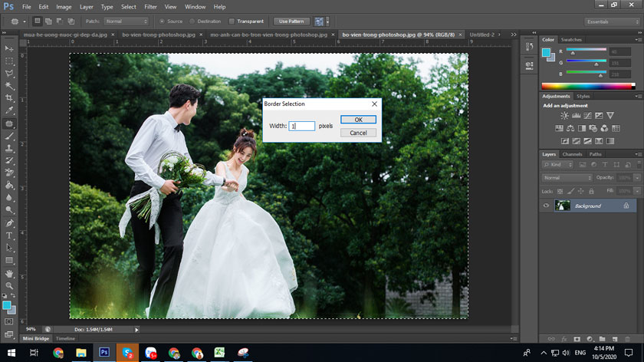Hide the Background layer eye icon

[546, 206]
